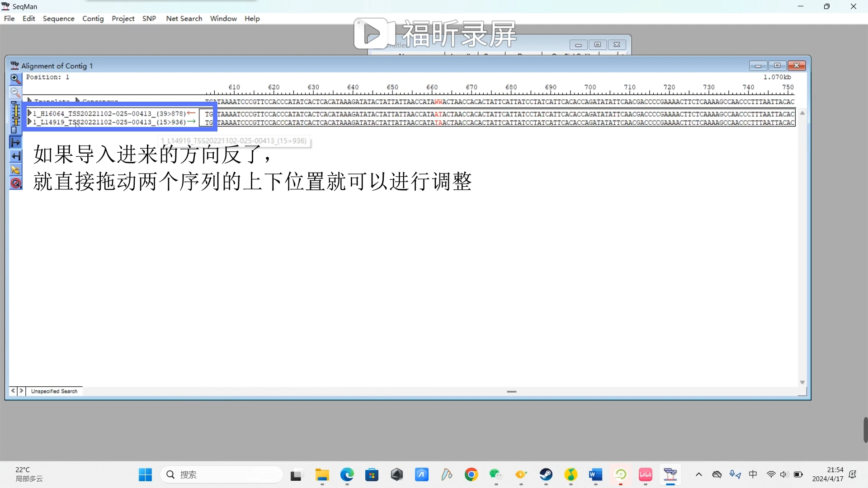The width and height of the screenshot is (868, 488).
Task: Click the red no-entry restriction tool
Action: click(x=15, y=182)
